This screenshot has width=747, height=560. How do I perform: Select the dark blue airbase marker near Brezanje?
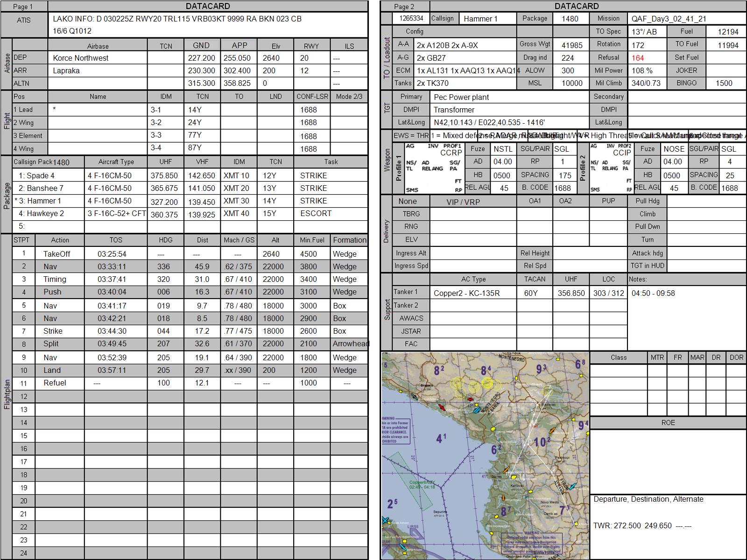pyautogui.click(x=415, y=397)
